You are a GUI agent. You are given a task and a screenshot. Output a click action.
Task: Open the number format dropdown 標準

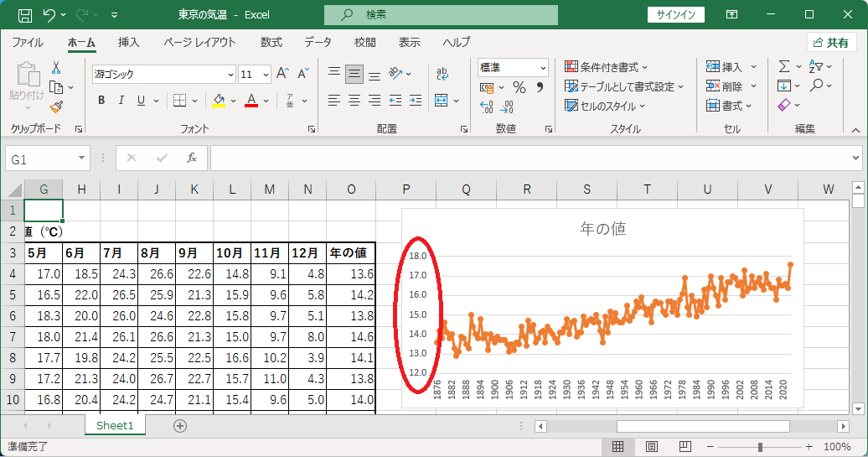(x=543, y=68)
